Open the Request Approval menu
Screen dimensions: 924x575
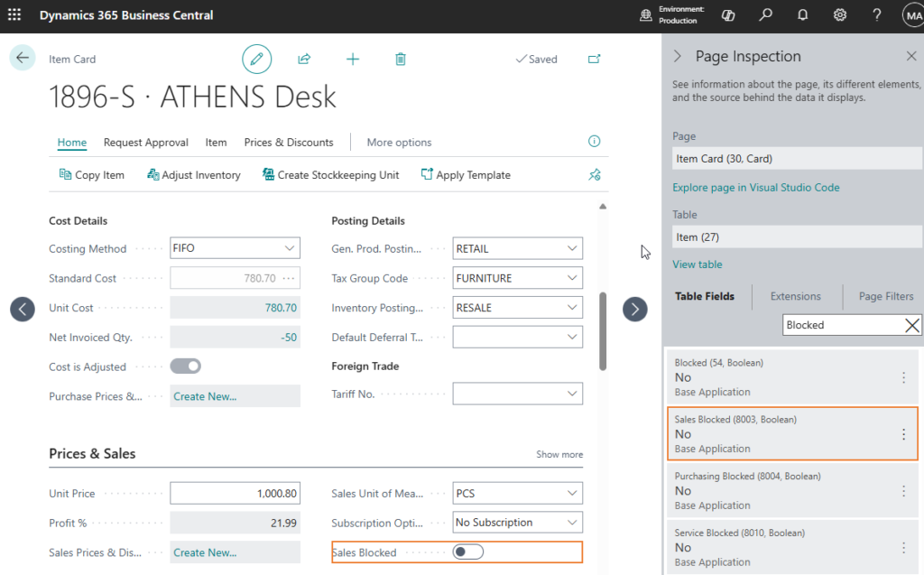145,143
